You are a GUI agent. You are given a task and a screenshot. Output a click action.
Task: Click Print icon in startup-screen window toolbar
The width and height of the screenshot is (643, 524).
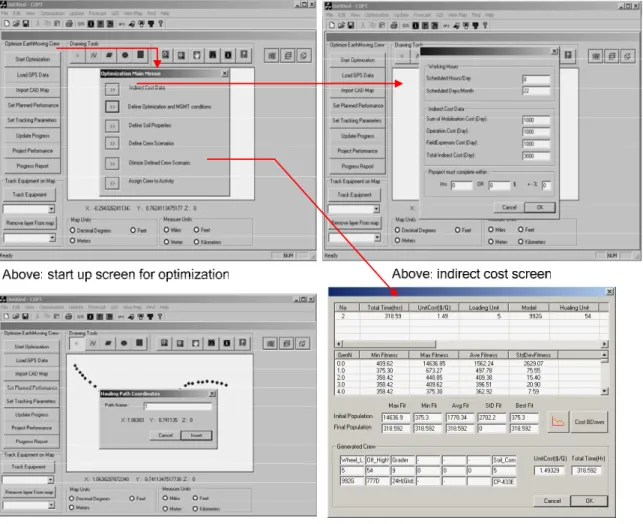(69, 24)
